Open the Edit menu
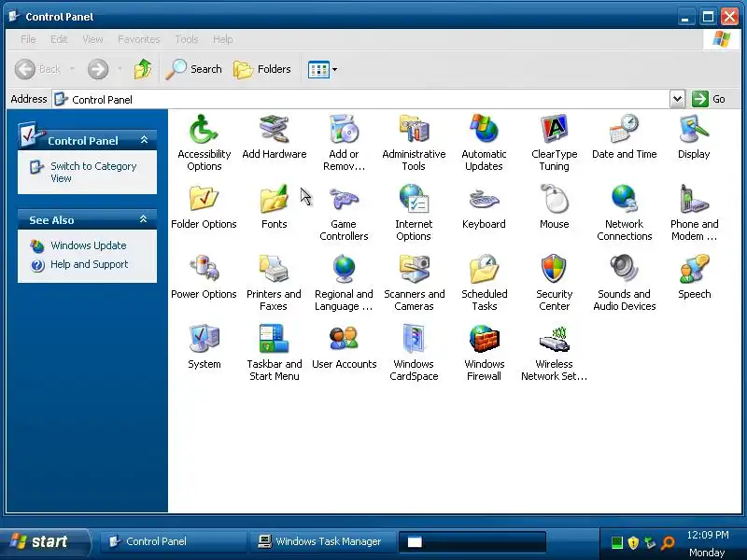Image resolution: width=747 pixels, height=560 pixels. tap(59, 39)
